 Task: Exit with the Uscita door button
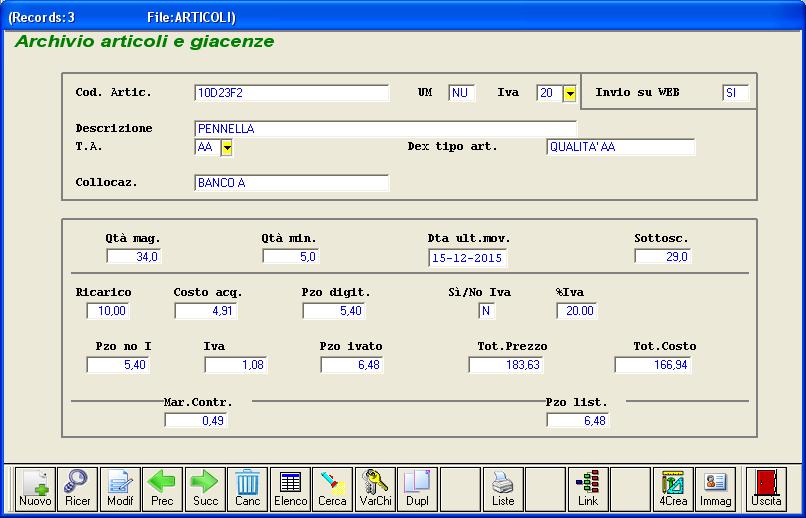coord(766,488)
